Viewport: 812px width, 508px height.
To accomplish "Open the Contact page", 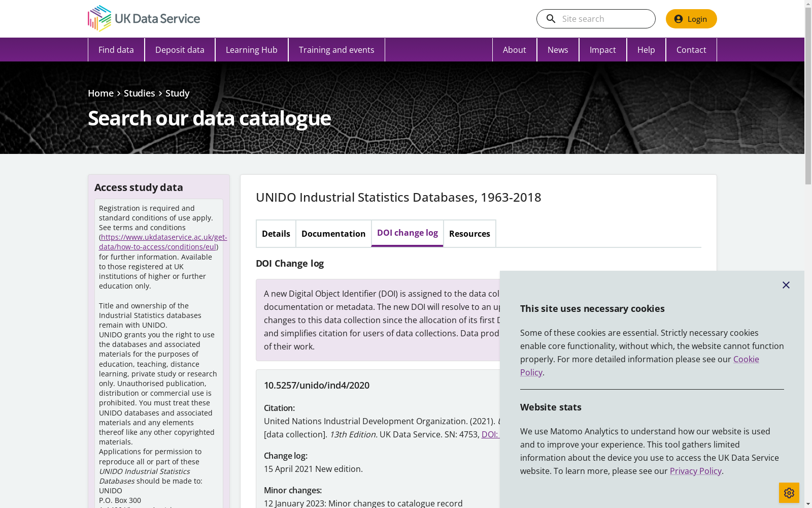I will pos(691,50).
